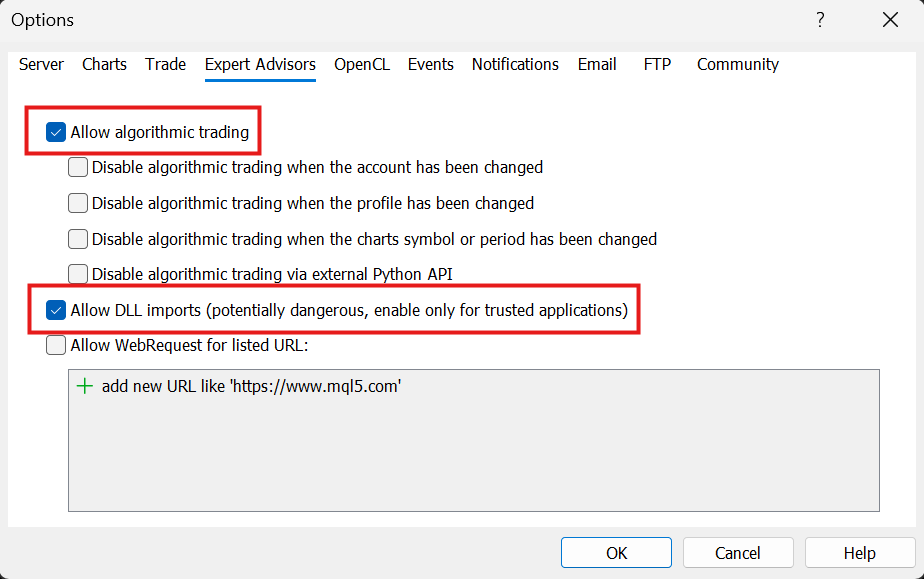The image size is (924, 579).
Task: Select the Events tab
Action: [x=430, y=64]
